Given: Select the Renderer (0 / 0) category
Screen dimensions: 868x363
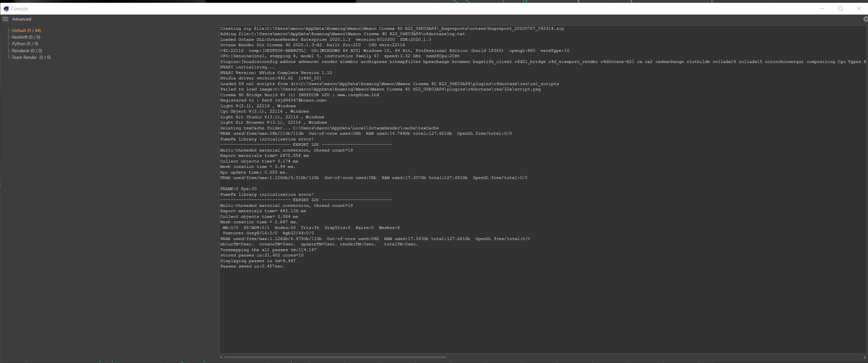Looking at the screenshot, I should [27, 51].
